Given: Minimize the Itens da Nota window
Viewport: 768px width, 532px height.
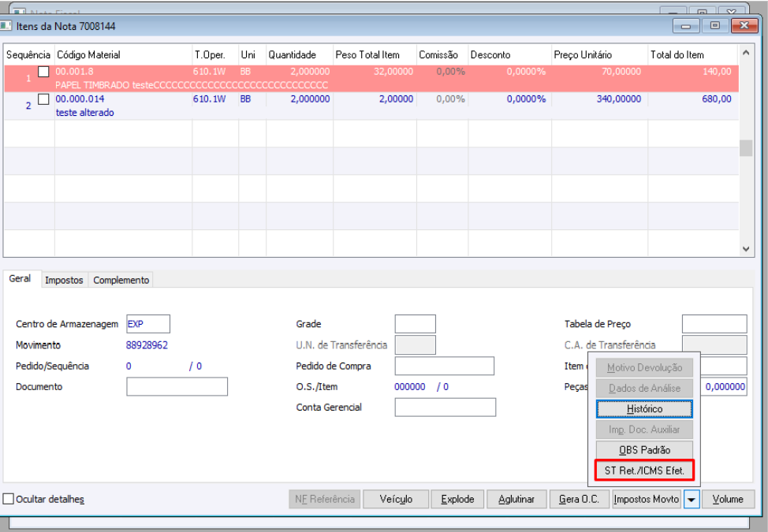Looking at the screenshot, I should [x=686, y=25].
